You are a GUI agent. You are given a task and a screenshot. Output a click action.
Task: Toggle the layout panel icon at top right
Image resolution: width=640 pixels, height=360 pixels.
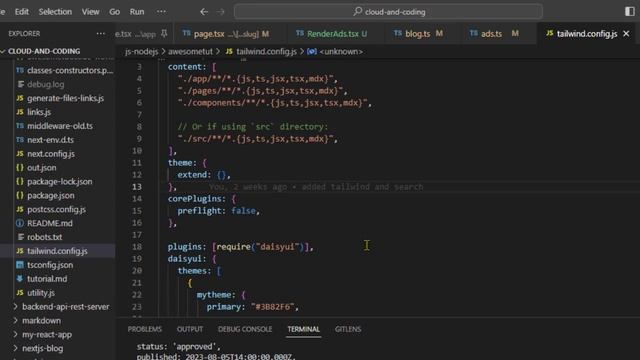(630, 11)
